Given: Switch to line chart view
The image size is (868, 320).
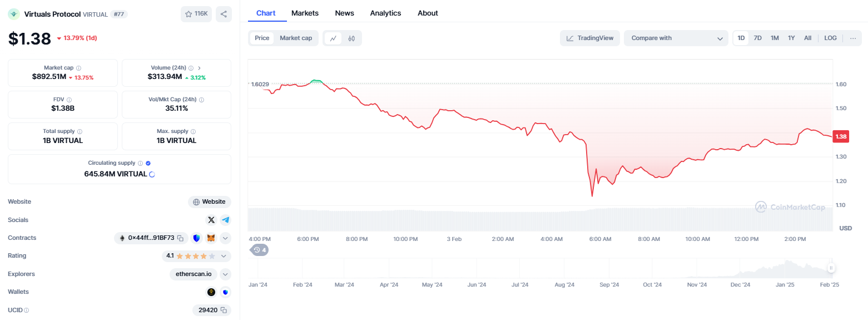Looking at the screenshot, I should point(333,38).
